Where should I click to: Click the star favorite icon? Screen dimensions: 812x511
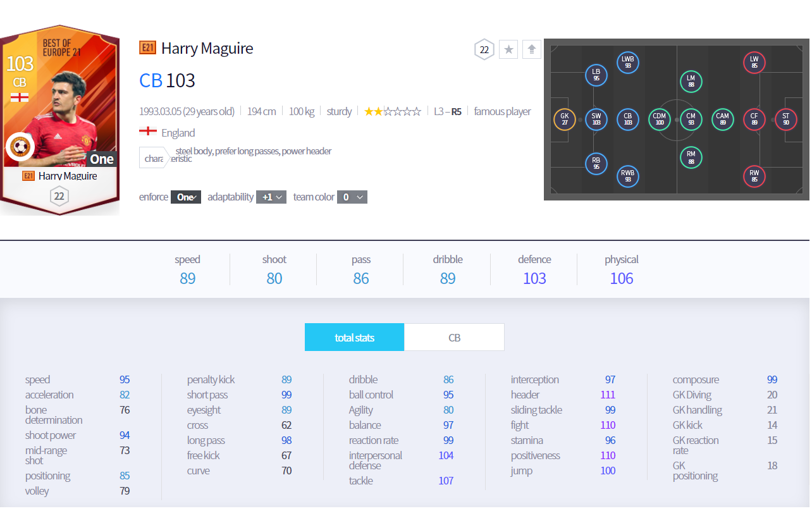(508, 49)
